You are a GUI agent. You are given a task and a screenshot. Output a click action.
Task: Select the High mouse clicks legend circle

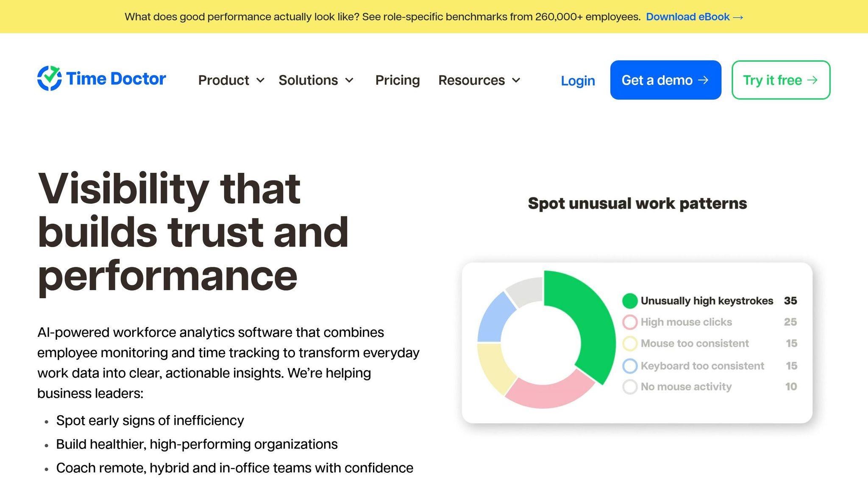point(630,322)
